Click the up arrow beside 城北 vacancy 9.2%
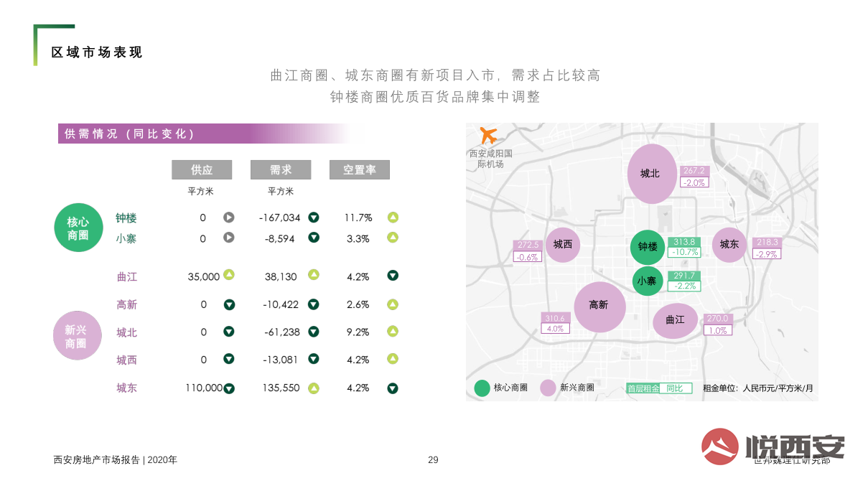The height and width of the screenshot is (486, 868). [393, 332]
